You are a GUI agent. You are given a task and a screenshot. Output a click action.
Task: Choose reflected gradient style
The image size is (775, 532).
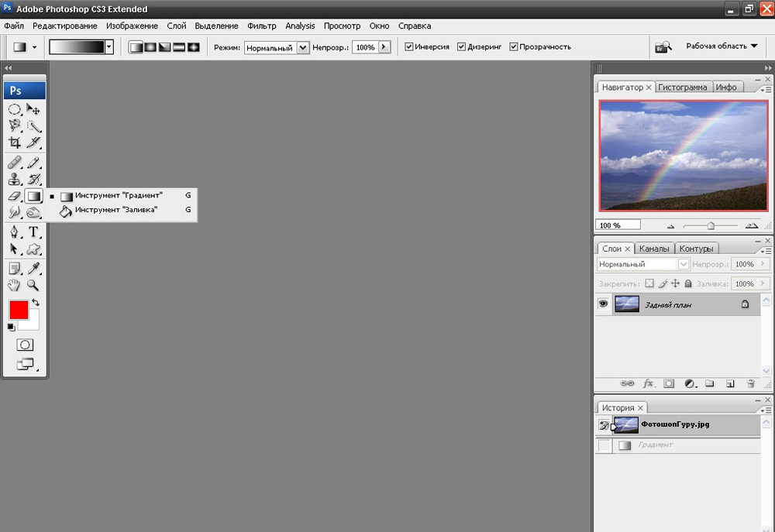[179, 47]
